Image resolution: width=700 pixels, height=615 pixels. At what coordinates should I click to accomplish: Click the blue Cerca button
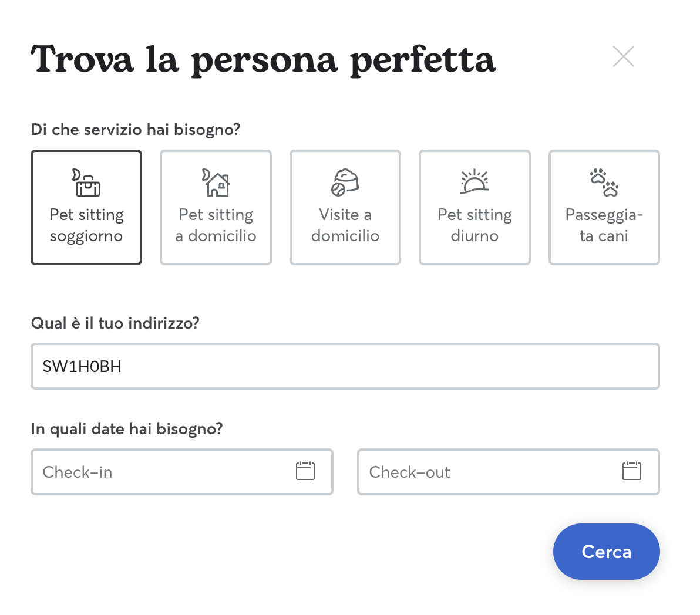[x=606, y=552]
